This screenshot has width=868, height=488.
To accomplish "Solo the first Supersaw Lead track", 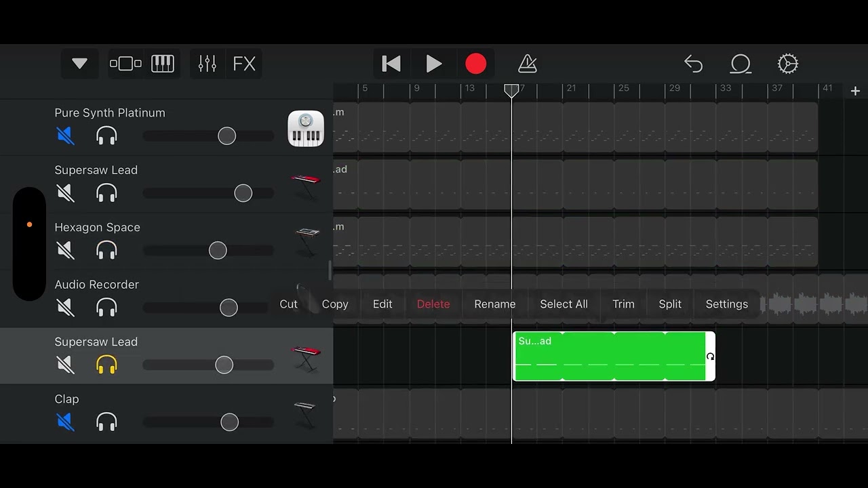I will [106, 193].
